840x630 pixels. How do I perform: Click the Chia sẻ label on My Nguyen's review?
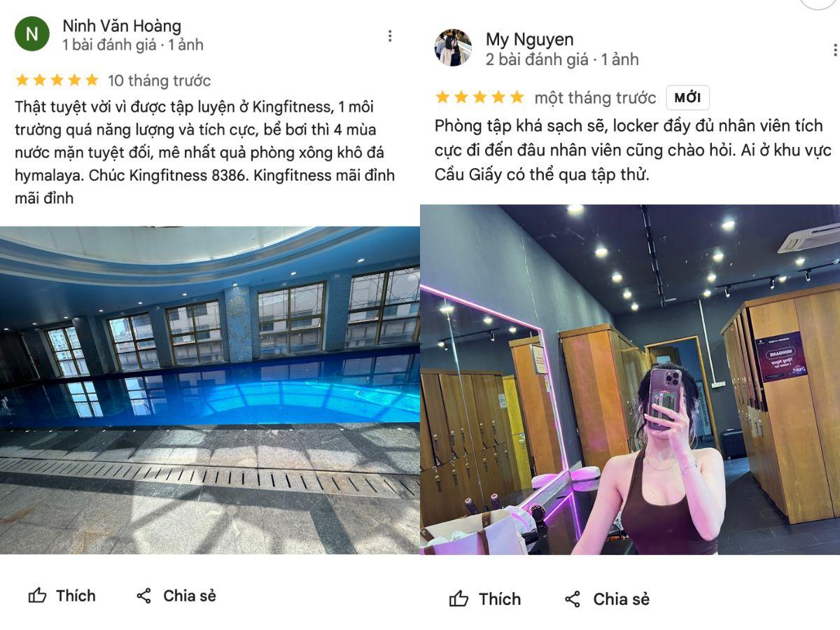coord(621,599)
